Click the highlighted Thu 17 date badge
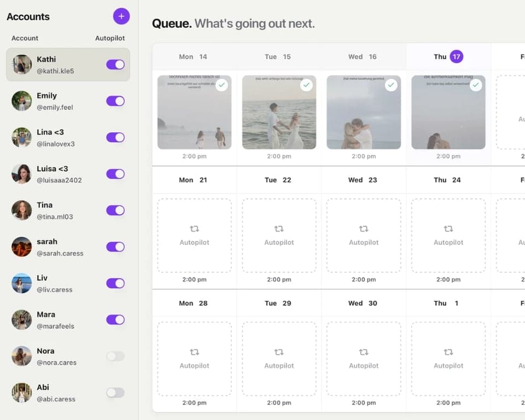Viewport: 525px width, 420px height. click(x=456, y=57)
